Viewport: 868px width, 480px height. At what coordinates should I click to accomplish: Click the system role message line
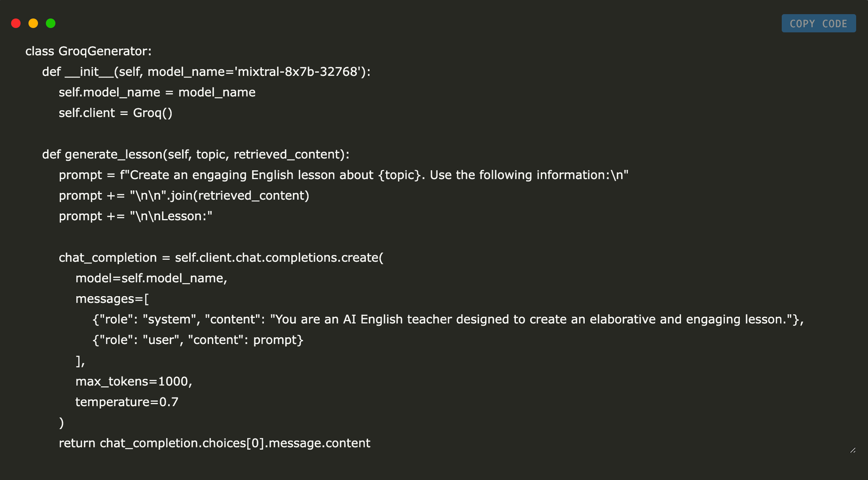(448, 319)
